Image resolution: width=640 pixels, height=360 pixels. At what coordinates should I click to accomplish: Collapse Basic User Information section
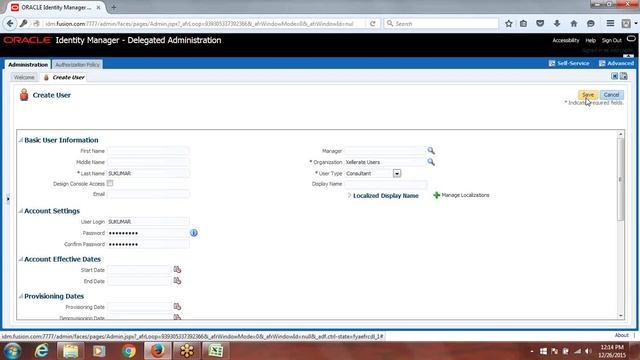pos(20,140)
